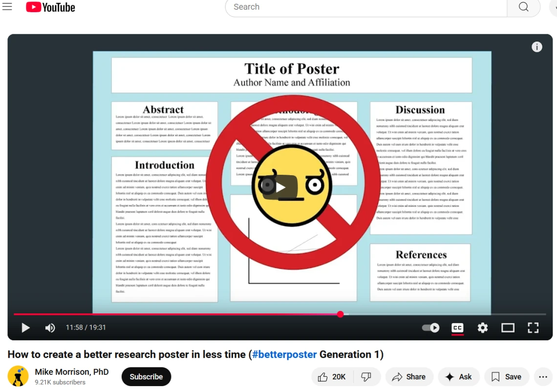
Task: Open the hamburger guide menu
Action: click(7, 7)
